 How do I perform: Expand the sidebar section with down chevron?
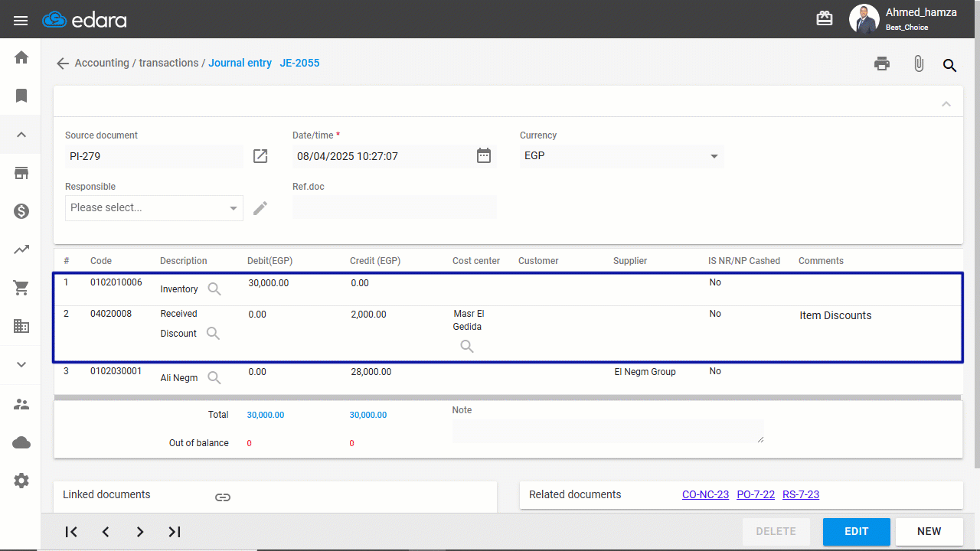21,364
